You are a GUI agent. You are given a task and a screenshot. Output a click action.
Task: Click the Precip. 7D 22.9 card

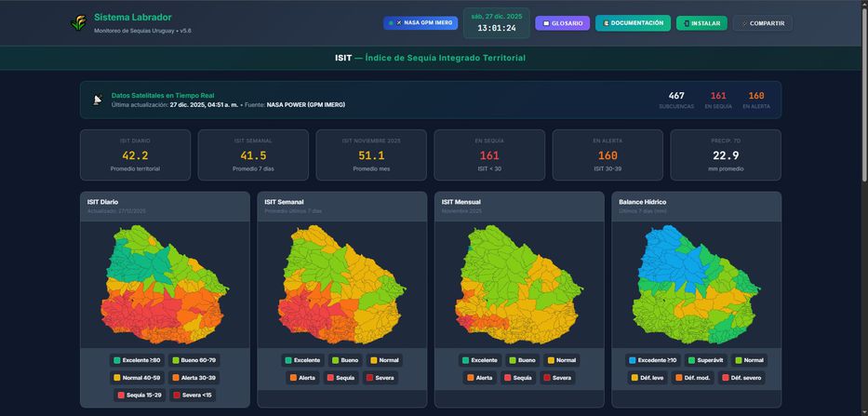coord(726,154)
